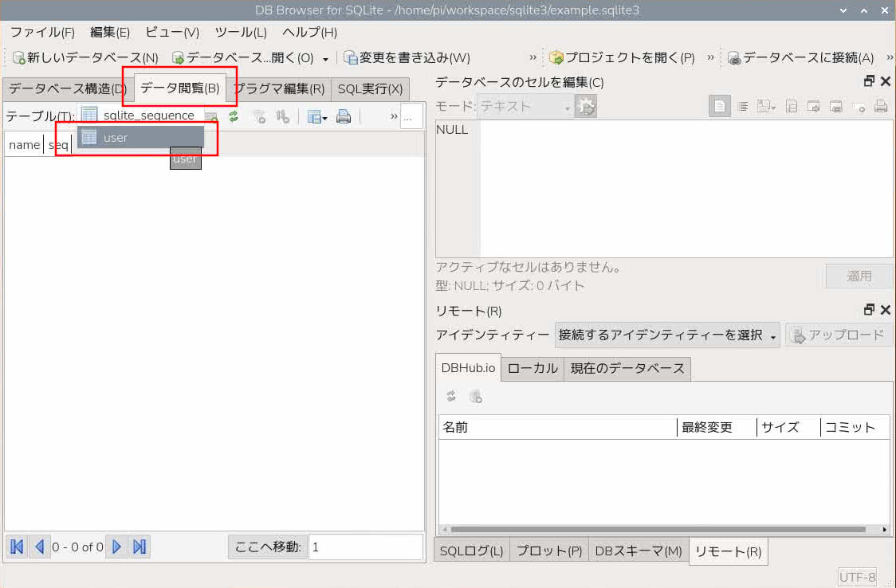Click 変更を書き込み(W) toolbar button
896x588 pixels.
click(407, 57)
